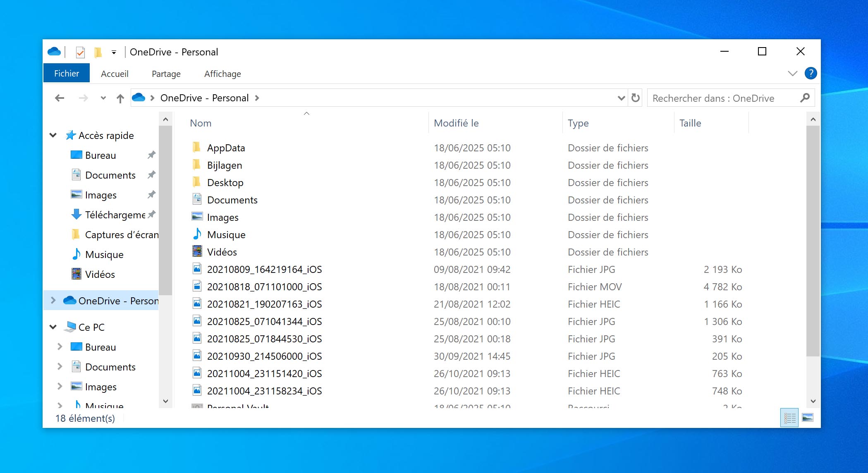The height and width of the screenshot is (473, 868).
Task: Select file 20211004_231151420_iOS
Action: click(264, 374)
